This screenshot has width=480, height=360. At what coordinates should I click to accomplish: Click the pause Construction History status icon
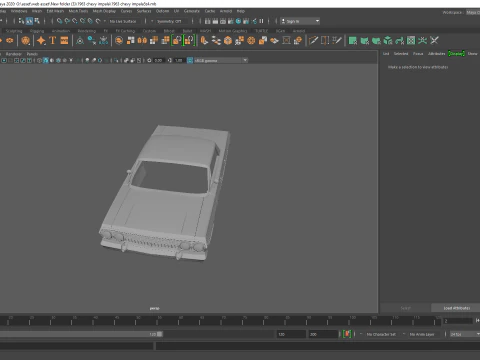261,21
